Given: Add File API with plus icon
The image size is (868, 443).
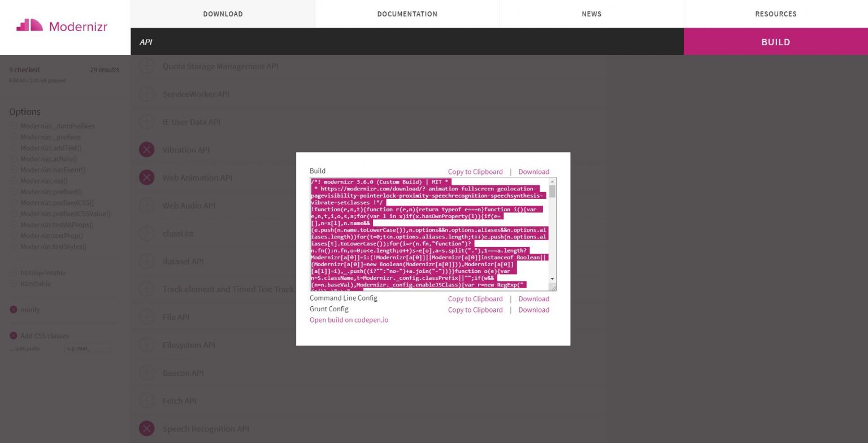Looking at the screenshot, I should [x=146, y=316].
